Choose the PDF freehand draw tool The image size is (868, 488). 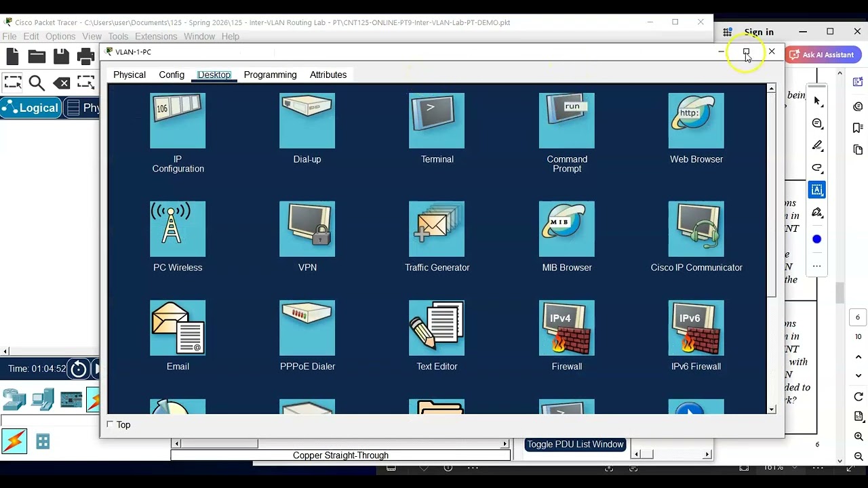tap(817, 168)
